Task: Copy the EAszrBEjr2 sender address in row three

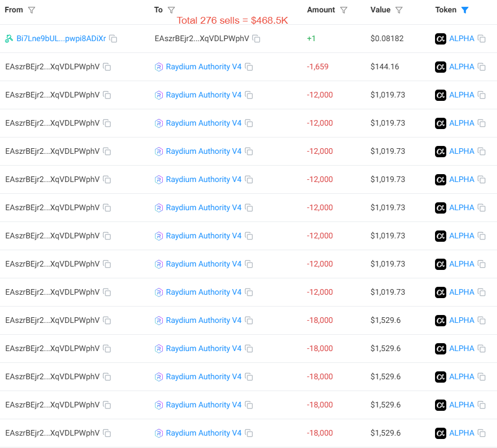Action: click(x=106, y=95)
